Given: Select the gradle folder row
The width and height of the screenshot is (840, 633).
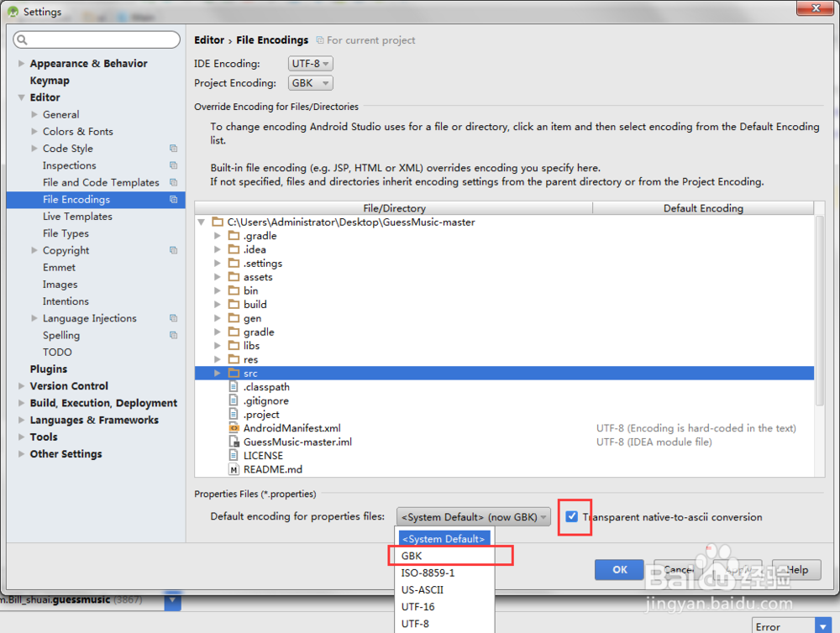Looking at the screenshot, I should tap(504, 332).
